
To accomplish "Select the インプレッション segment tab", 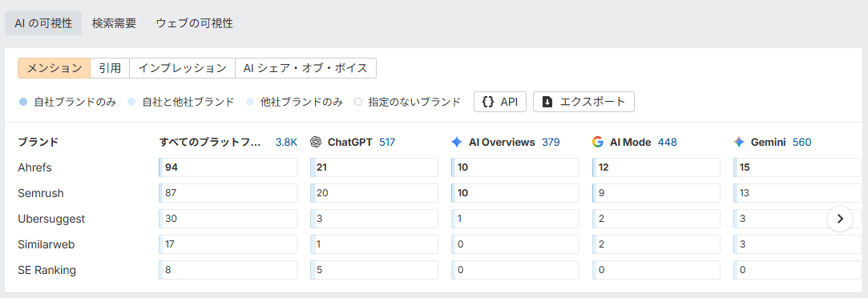I will click(x=182, y=68).
